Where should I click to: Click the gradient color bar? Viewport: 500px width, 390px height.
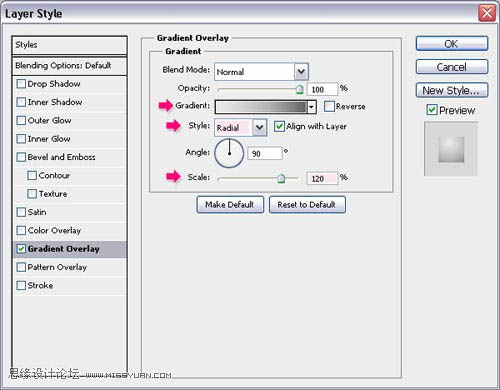pos(261,107)
